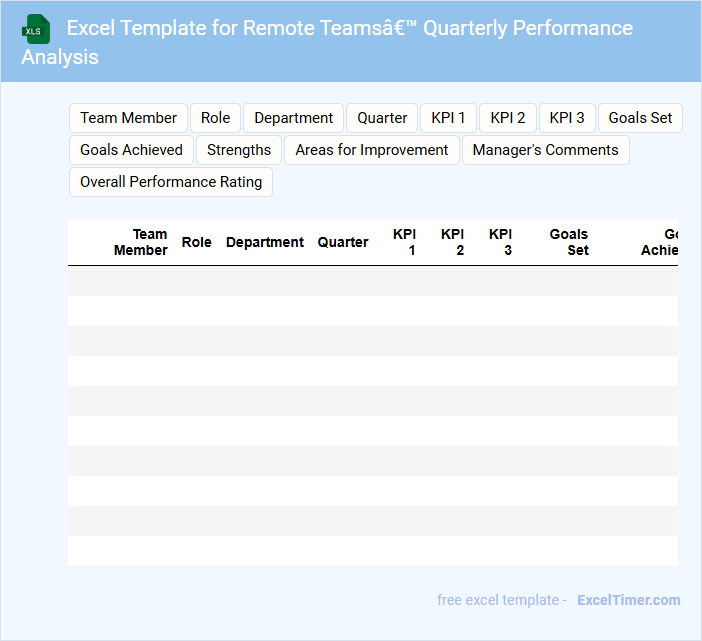This screenshot has height=641, width=702.
Task: Click the Goals Set table column header
Action: click(569, 242)
